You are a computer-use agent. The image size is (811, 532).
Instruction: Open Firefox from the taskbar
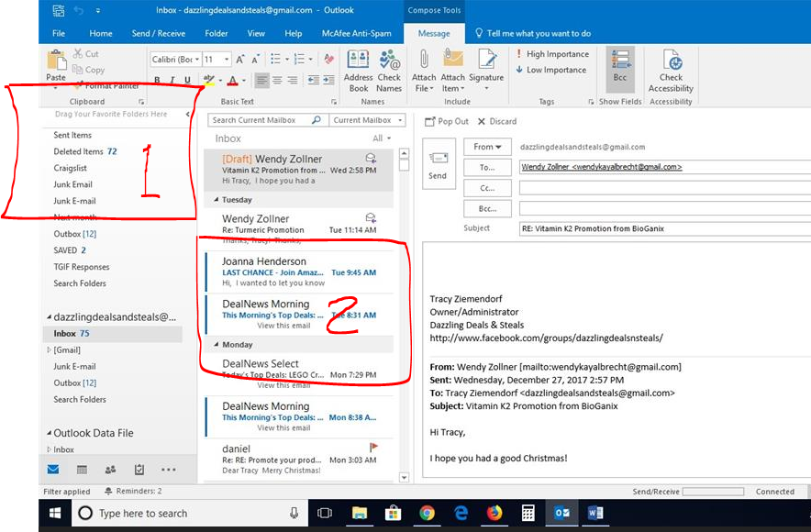[x=494, y=513]
